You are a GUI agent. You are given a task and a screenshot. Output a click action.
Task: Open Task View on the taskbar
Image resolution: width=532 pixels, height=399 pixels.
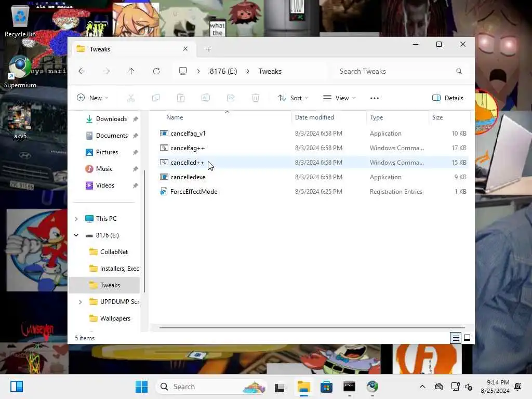pos(280,387)
